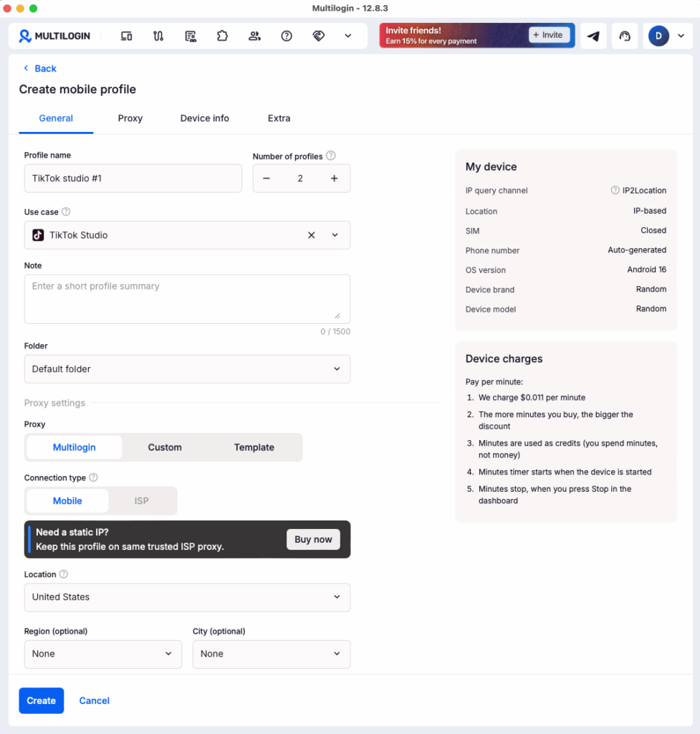This screenshot has height=734, width=700.
Task: Select Mobile connection type
Action: [67, 501]
